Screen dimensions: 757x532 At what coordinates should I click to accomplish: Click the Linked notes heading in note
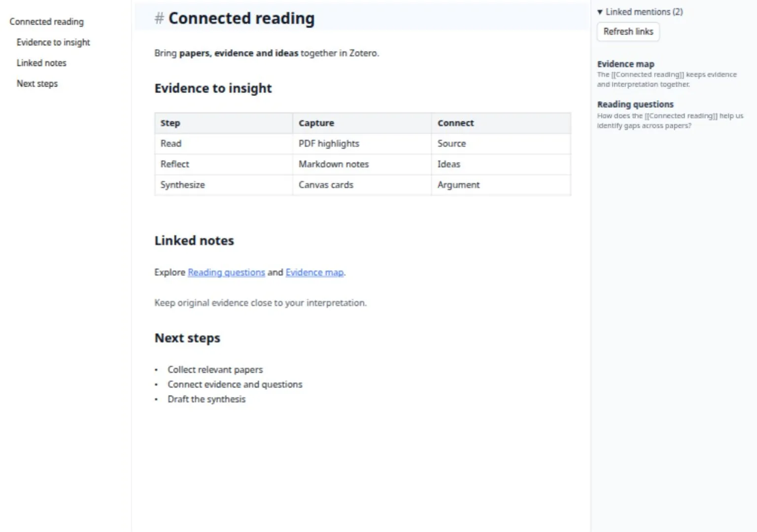pos(194,241)
